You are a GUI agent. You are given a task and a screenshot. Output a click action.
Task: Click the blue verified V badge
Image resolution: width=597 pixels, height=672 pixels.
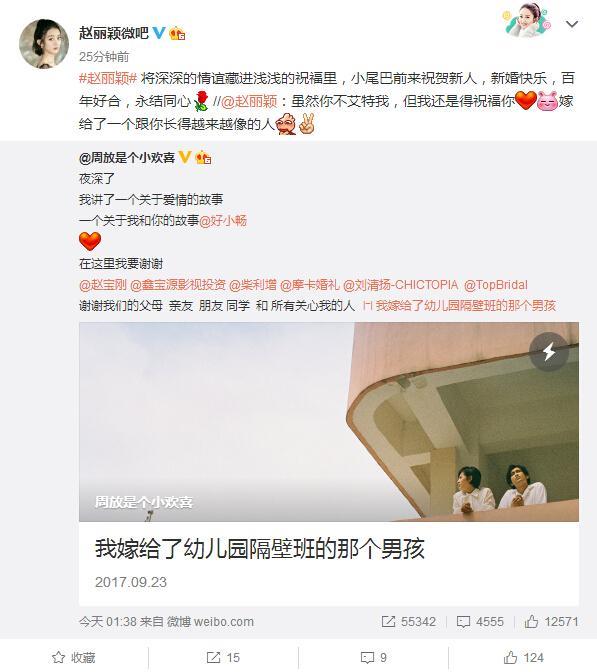[x=159, y=33]
